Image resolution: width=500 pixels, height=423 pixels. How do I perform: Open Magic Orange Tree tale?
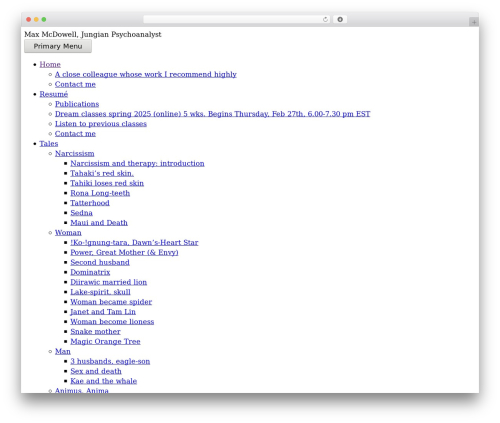(x=105, y=341)
